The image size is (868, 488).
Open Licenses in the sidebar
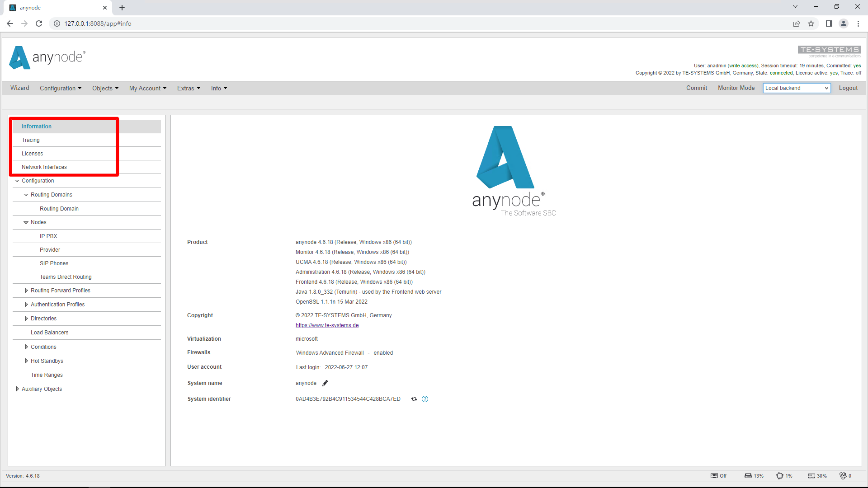86,154
